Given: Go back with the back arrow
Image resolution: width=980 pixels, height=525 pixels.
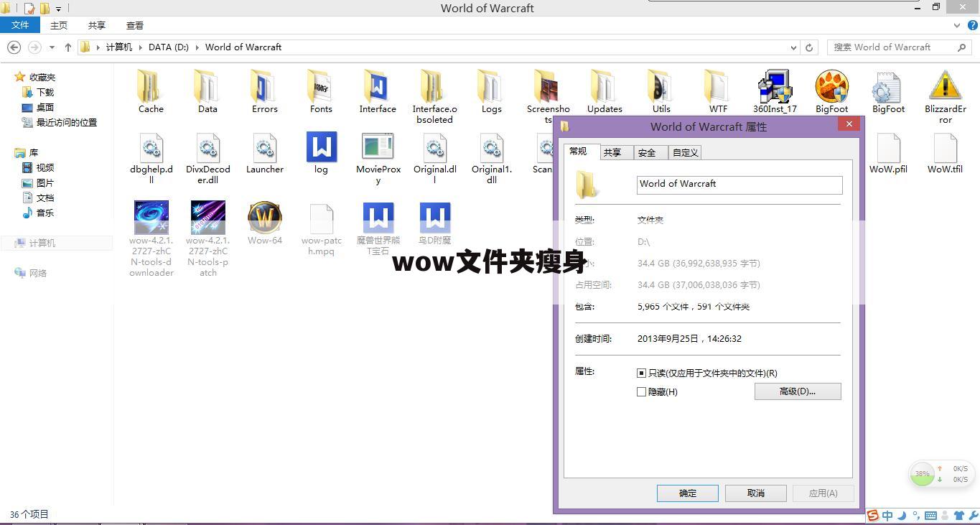Looking at the screenshot, I should 14,47.
